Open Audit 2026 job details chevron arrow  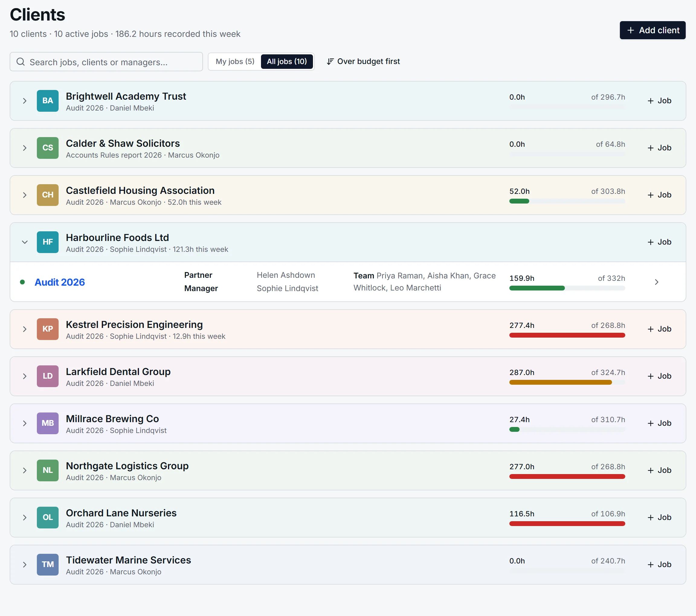657,282
